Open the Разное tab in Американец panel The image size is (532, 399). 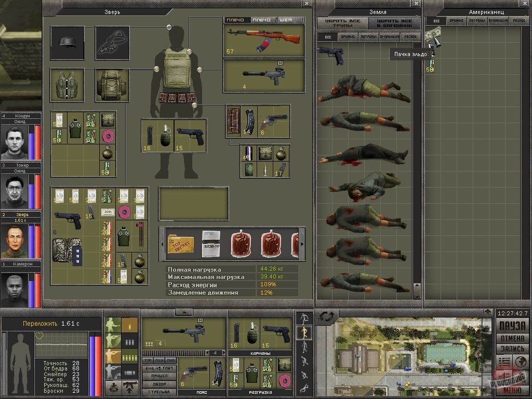pyautogui.click(x=519, y=21)
